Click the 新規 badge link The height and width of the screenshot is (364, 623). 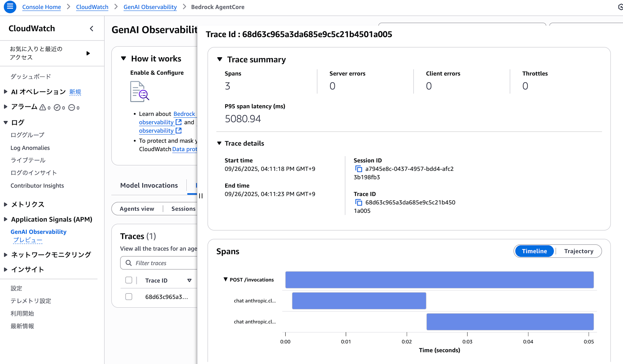click(75, 92)
